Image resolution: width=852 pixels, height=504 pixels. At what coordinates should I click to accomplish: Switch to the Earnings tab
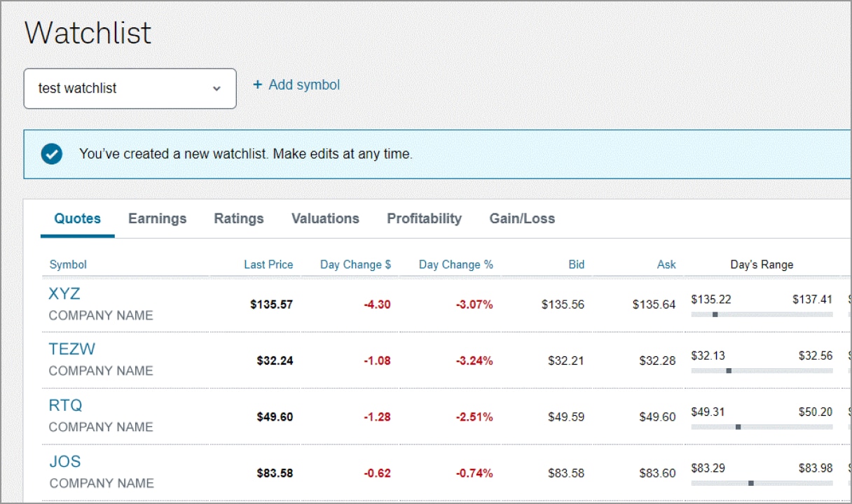(157, 218)
